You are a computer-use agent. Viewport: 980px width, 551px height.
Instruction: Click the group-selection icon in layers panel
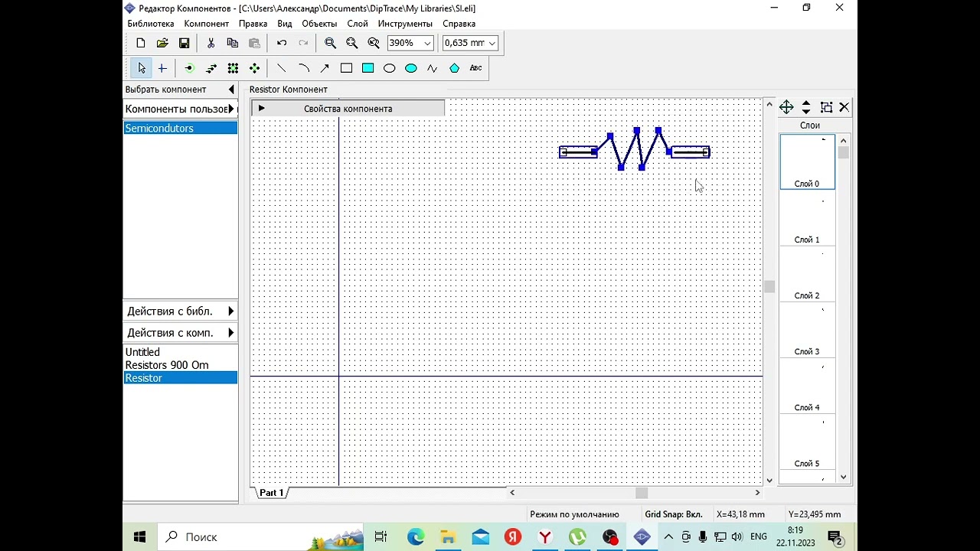826,107
